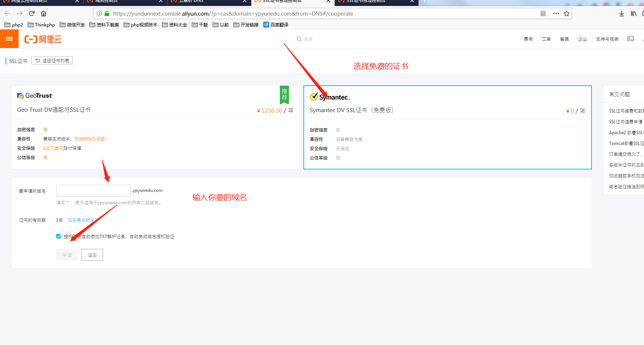The width and height of the screenshot is (644, 345).
Task: Click the Aliyun (阿里云) logo
Action: (43, 39)
